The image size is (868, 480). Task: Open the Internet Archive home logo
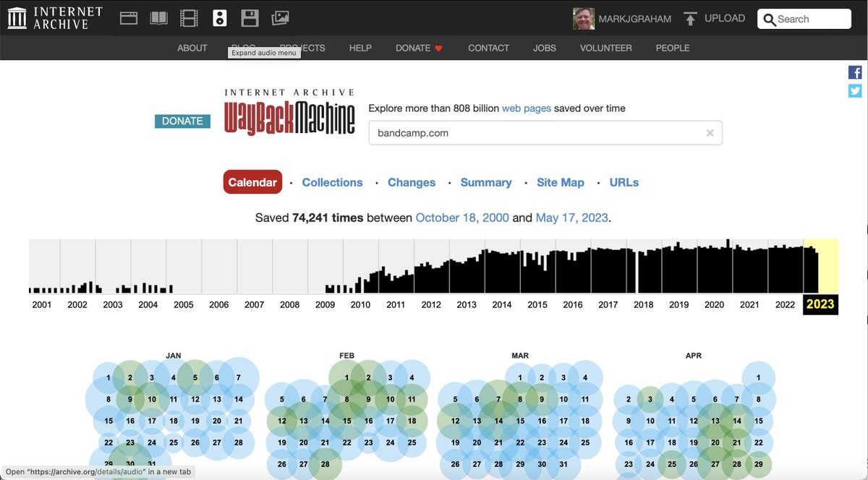pos(55,18)
